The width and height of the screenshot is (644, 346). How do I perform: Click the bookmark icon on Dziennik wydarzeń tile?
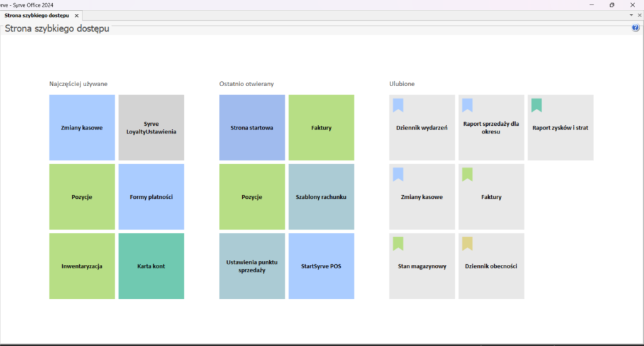click(x=399, y=105)
